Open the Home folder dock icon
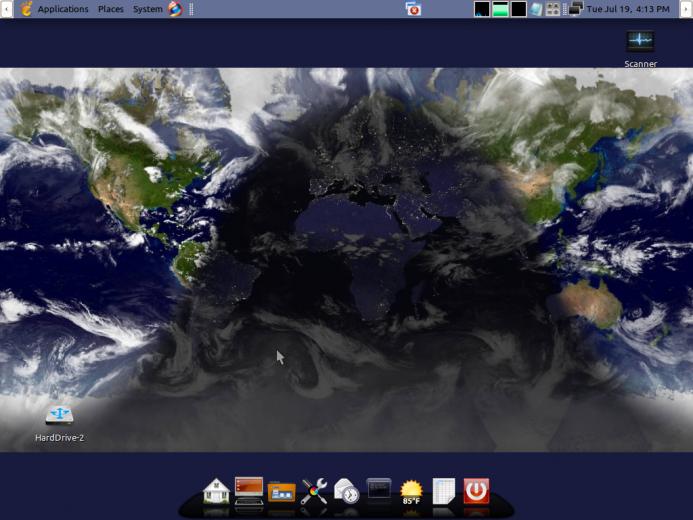 pos(216,491)
